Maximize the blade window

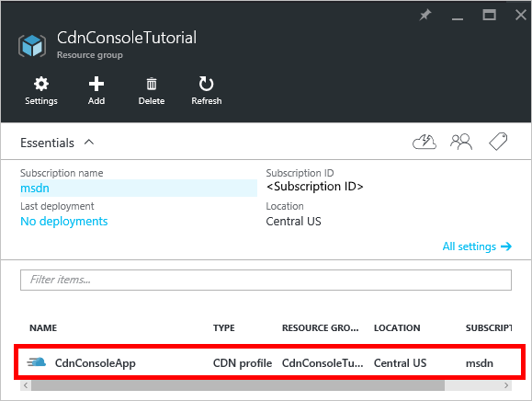(x=489, y=15)
